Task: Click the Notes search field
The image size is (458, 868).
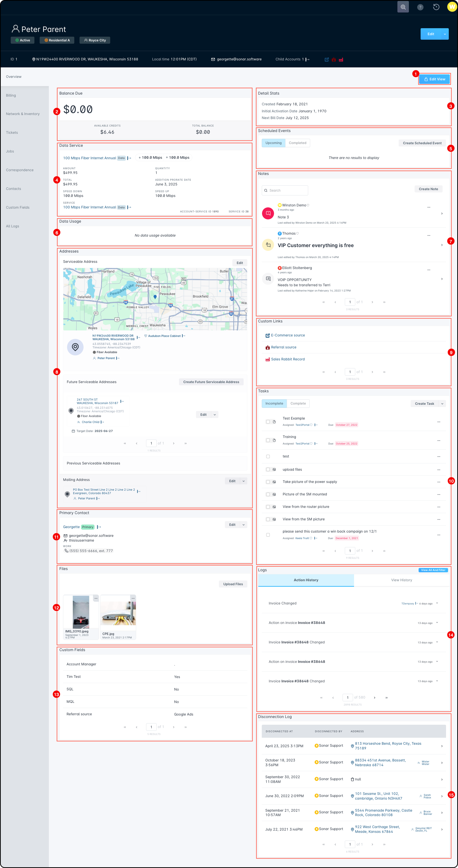Action: [285, 190]
